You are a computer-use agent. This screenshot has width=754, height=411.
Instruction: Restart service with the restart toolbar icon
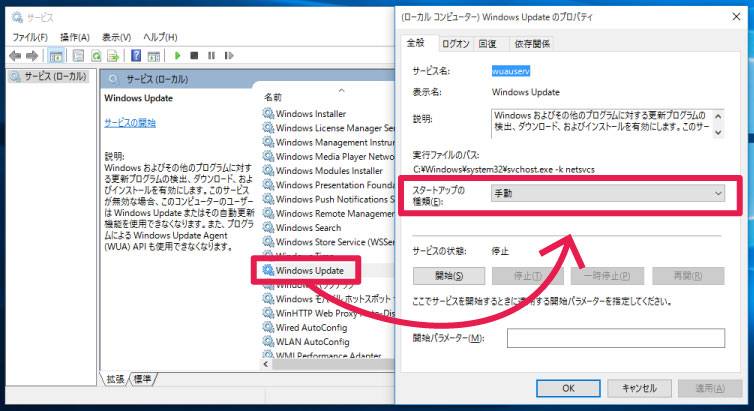click(x=229, y=56)
